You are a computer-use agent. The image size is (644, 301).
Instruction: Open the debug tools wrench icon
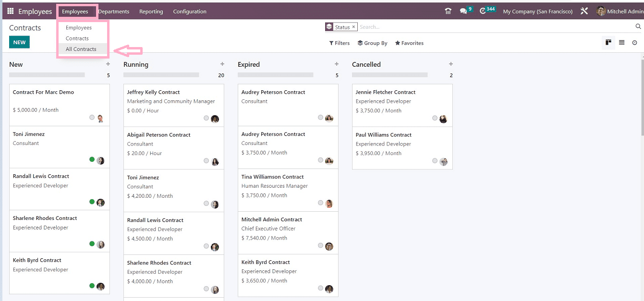click(584, 11)
